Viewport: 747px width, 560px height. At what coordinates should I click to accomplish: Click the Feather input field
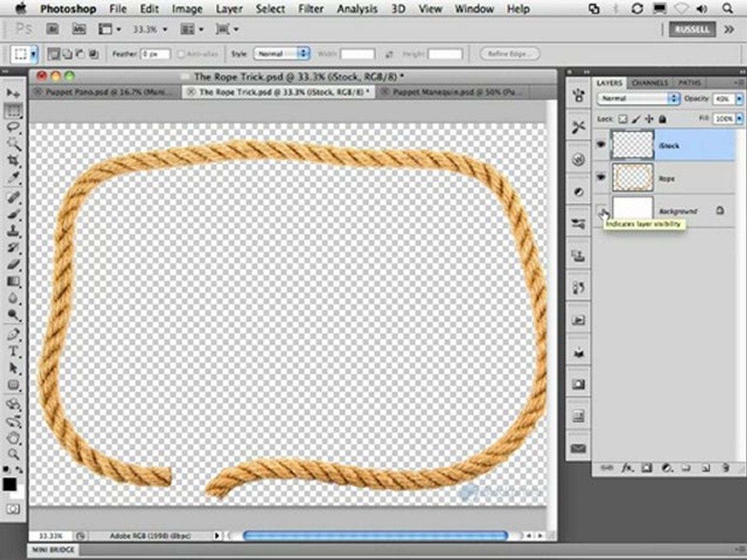(x=155, y=54)
